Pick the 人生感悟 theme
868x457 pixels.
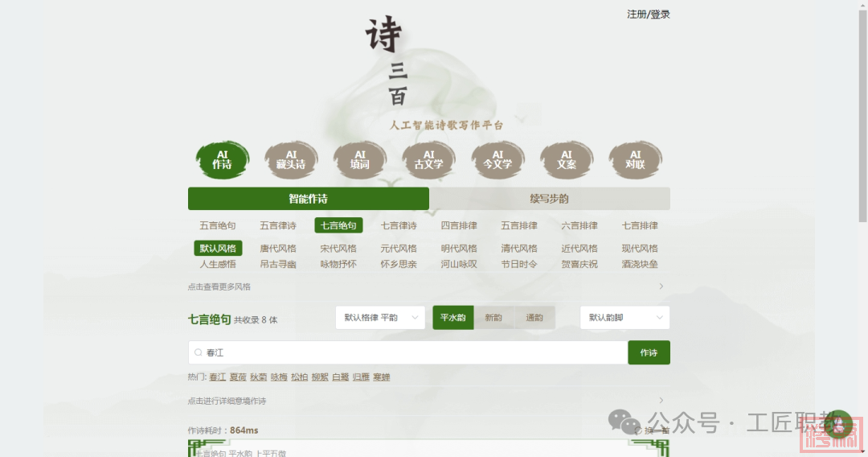coord(218,264)
